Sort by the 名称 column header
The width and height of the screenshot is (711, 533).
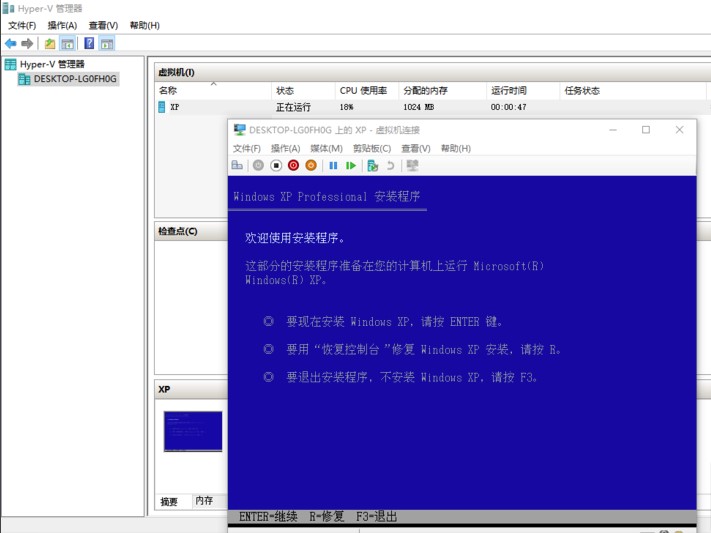point(214,91)
